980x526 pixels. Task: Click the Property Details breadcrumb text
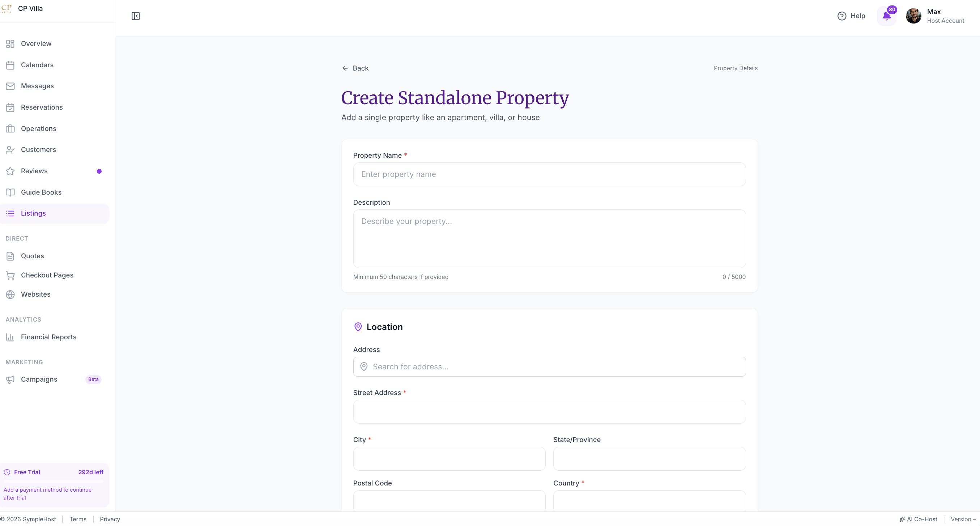tap(736, 68)
